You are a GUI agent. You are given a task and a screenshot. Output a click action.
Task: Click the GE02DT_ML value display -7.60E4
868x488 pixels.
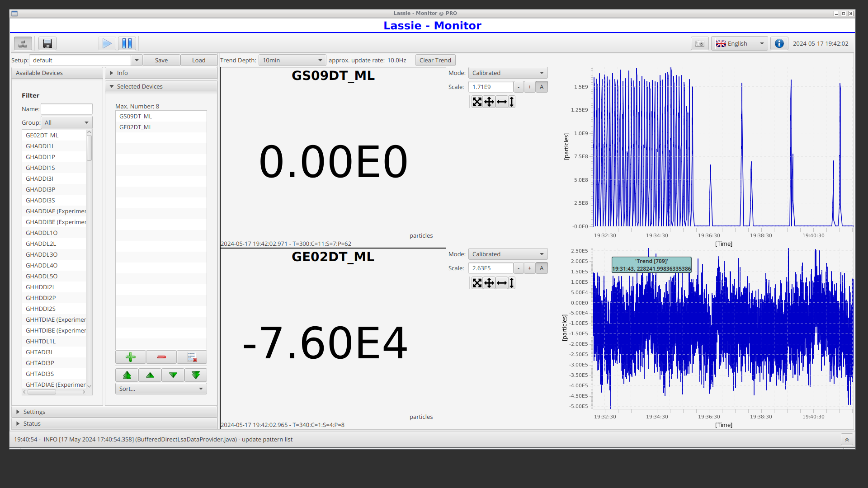tap(325, 343)
